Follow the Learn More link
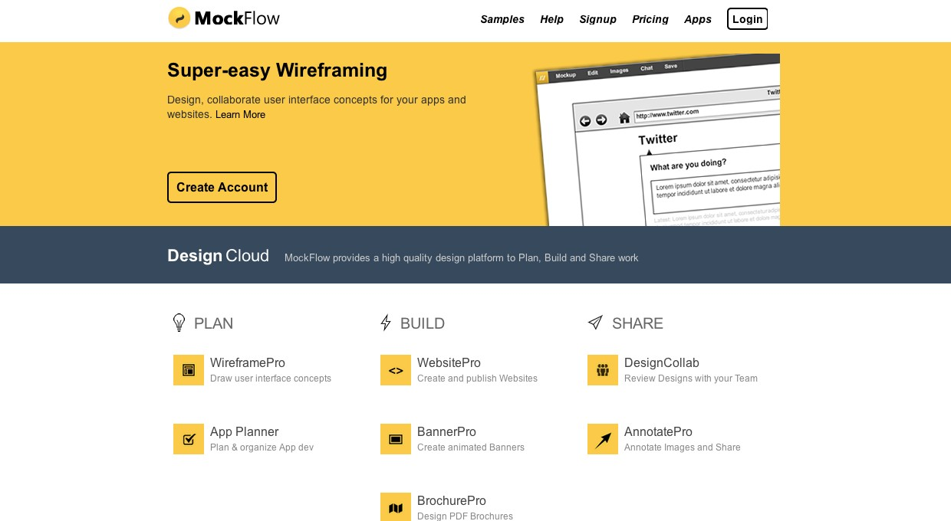This screenshot has height=521, width=951. (240, 115)
